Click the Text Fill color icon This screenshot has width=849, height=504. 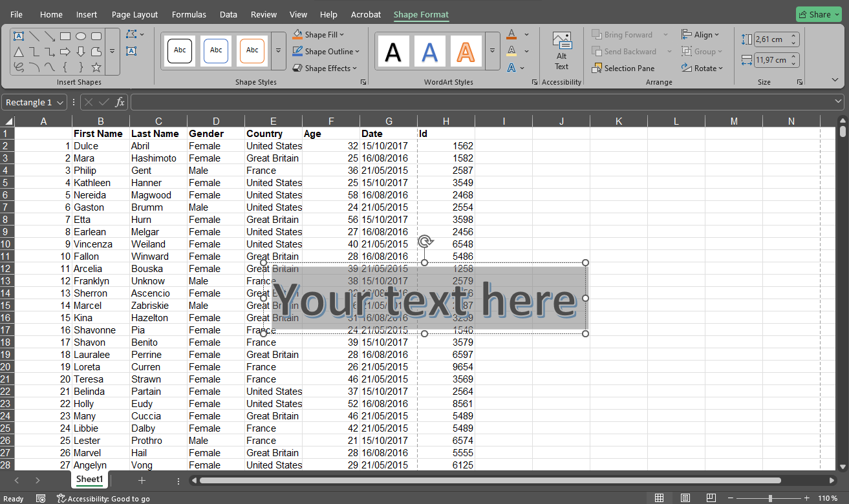click(x=511, y=34)
